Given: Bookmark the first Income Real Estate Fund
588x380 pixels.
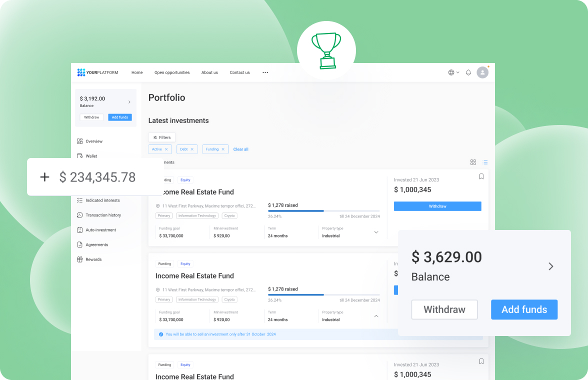Looking at the screenshot, I should [481, 176].
